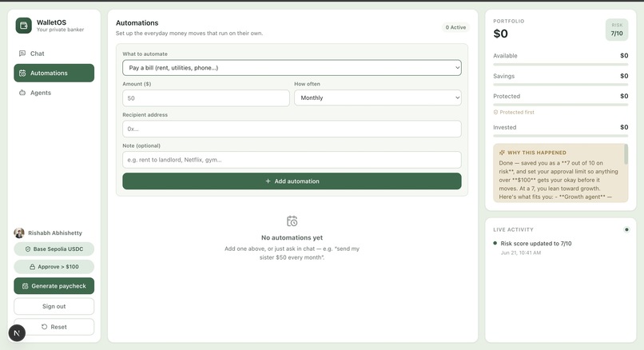
Task: Click the Base Sepolia USDC network badge
Action: click(54, 249)
